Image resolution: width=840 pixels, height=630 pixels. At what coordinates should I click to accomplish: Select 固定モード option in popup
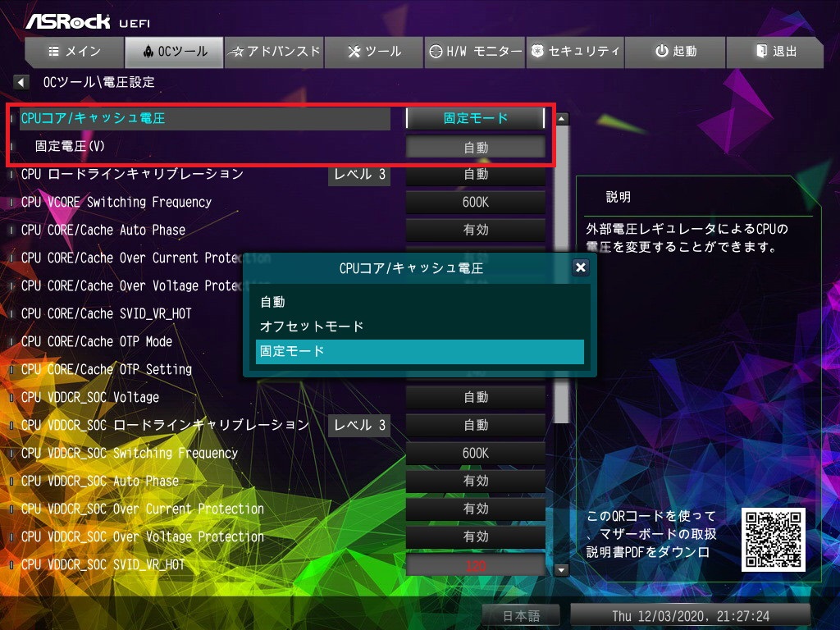pos(419,351)
